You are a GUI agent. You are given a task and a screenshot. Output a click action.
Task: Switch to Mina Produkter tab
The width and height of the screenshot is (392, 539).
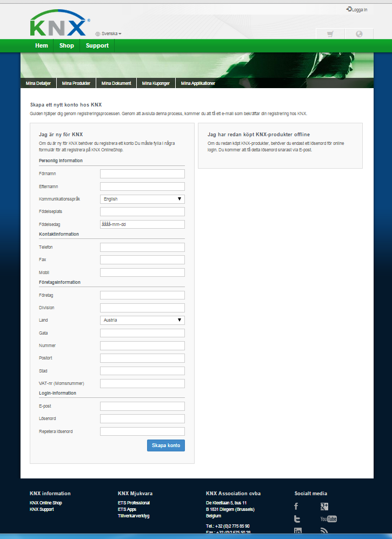(x=76, y=83)
